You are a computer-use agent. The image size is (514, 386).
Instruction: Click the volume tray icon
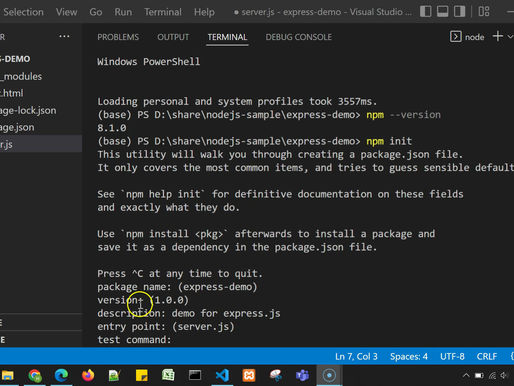coord(504,376)
